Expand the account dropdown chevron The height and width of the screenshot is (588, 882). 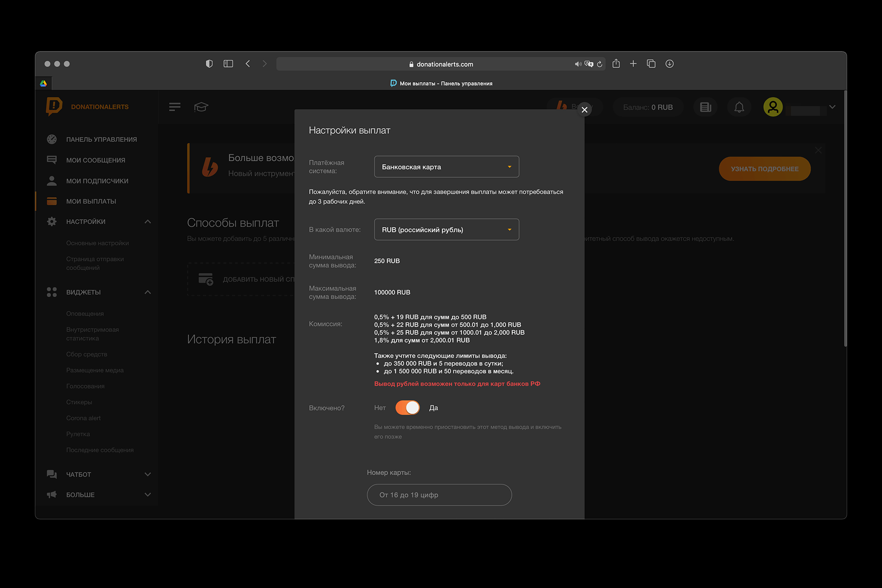pos(832,107)
